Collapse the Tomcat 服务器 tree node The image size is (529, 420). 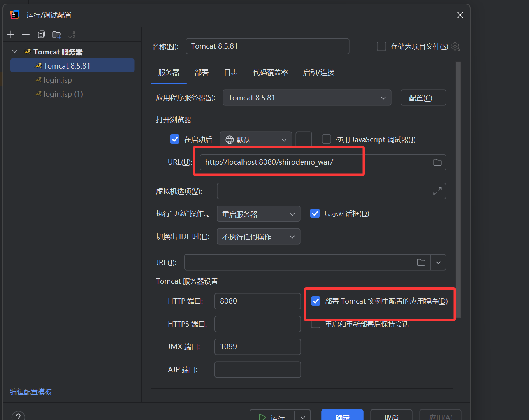click(15, 52)
